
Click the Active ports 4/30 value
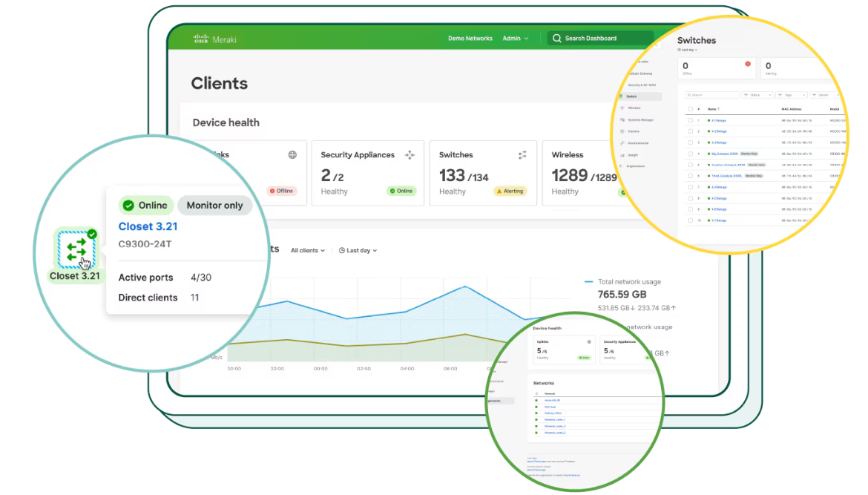click(x=201, y=278)
